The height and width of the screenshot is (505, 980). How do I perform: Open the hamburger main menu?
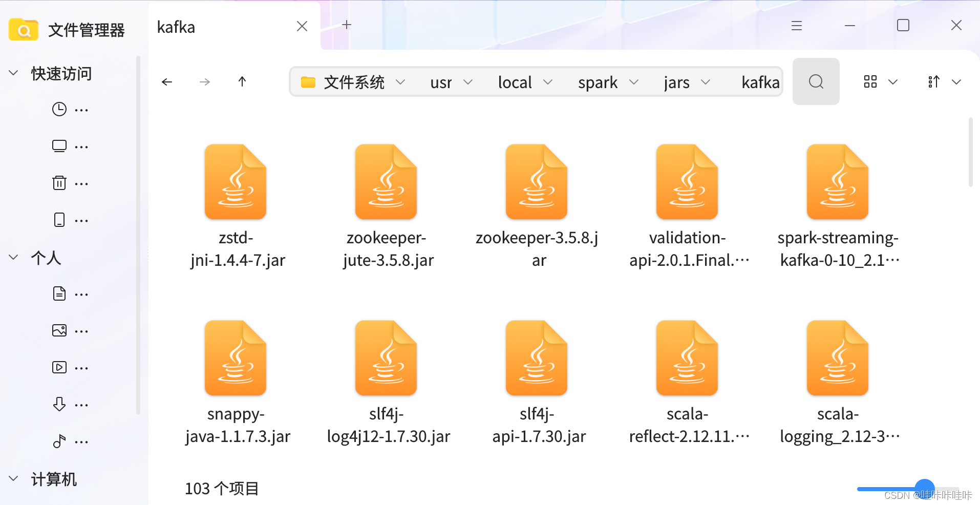pos(797,26)
